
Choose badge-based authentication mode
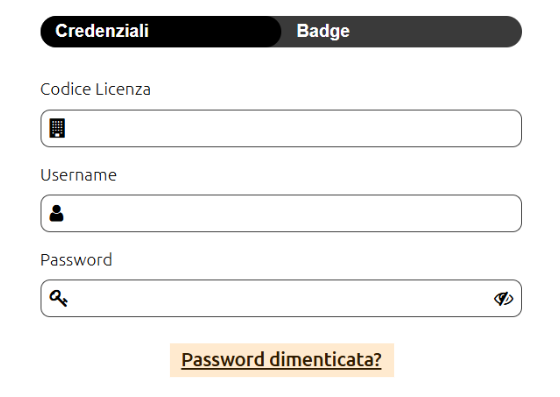click(x=401, y=31)
